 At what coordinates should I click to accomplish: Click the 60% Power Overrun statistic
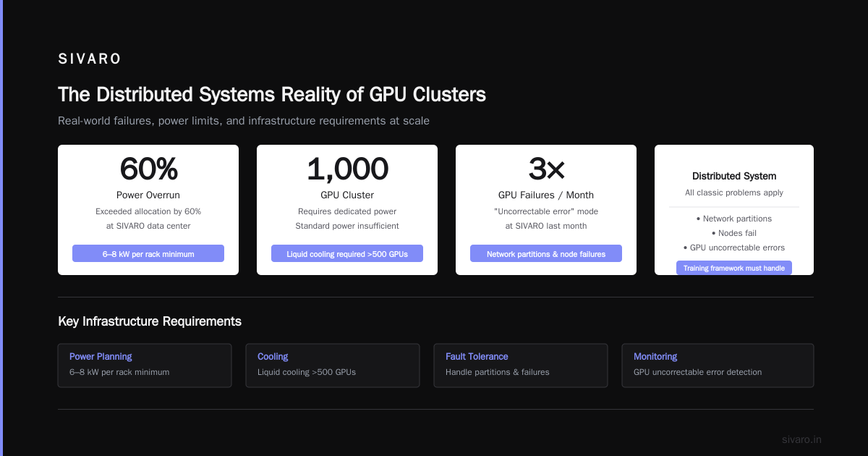(148, 169)
